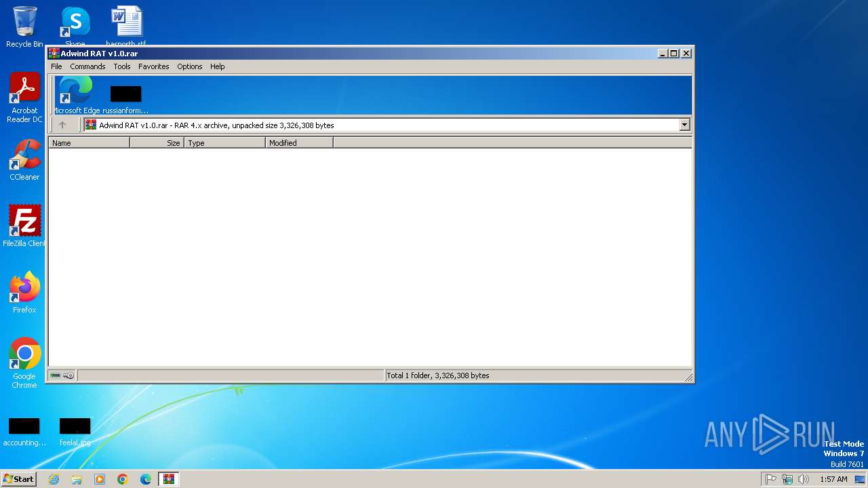Click the up one level arrow button

[62, 125]
